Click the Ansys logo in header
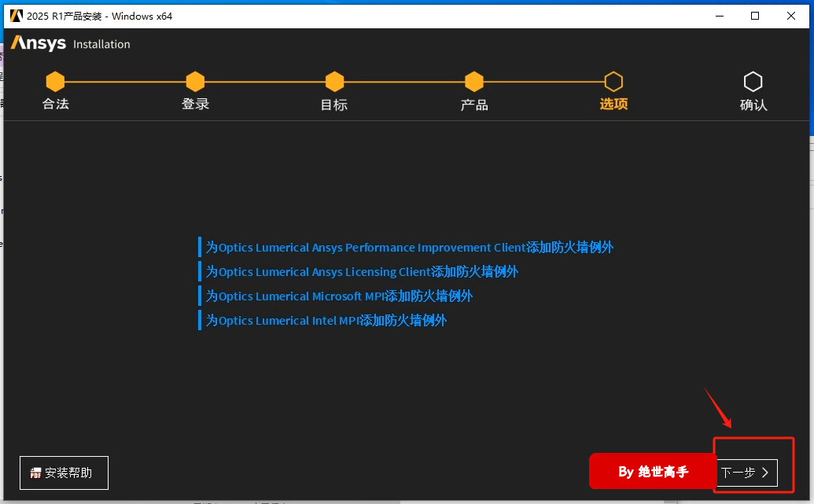 click(x=39, y=43)
